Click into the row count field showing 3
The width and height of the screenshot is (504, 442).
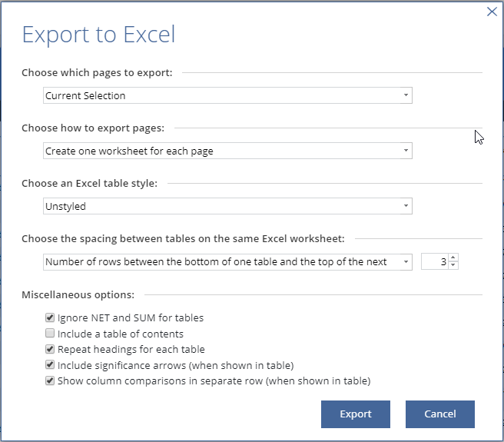coord(435,261)
